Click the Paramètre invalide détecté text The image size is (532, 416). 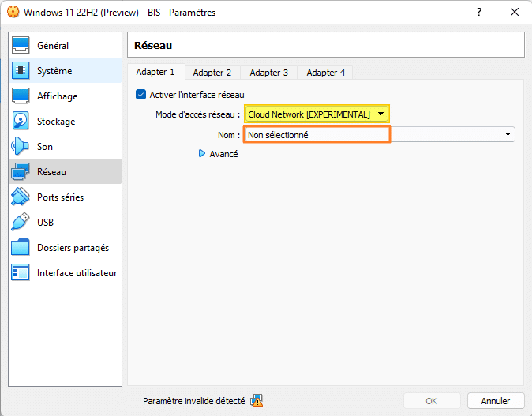click(193, 401)
